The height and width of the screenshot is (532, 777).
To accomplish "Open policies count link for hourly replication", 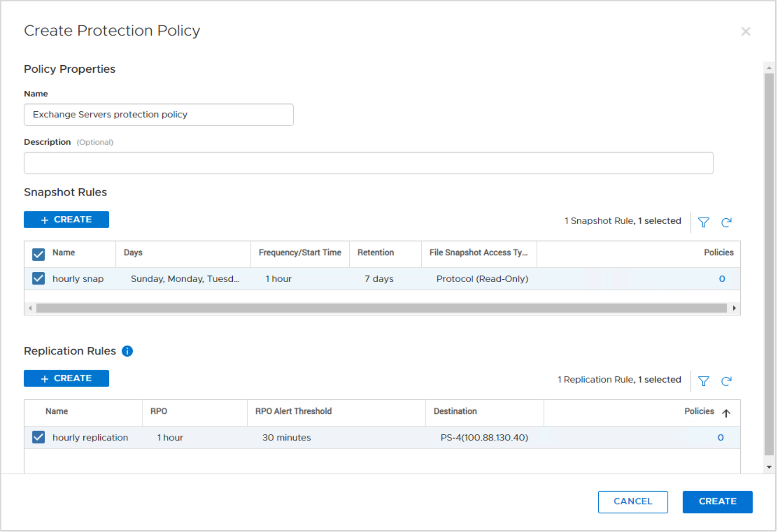I will tap(720, 438).
